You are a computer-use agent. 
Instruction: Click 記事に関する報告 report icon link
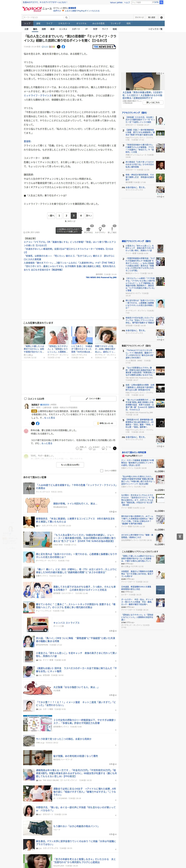[32, 232]
